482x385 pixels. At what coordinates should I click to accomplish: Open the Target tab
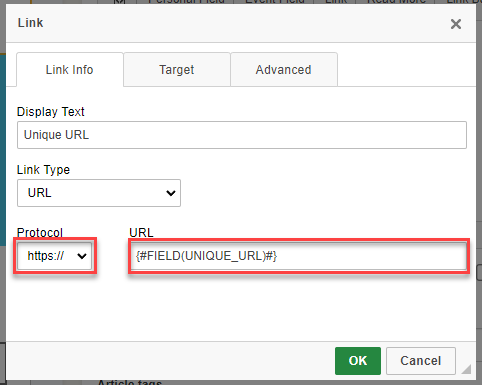coord(177,70)
